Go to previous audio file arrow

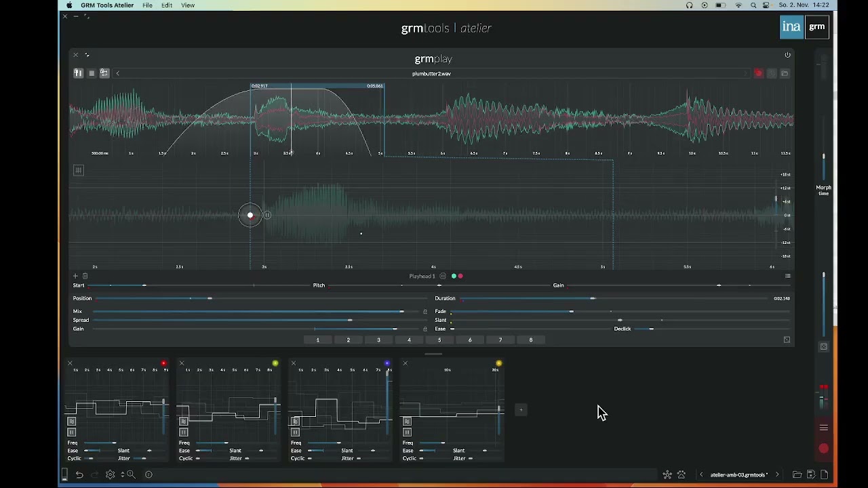(117, 73)
